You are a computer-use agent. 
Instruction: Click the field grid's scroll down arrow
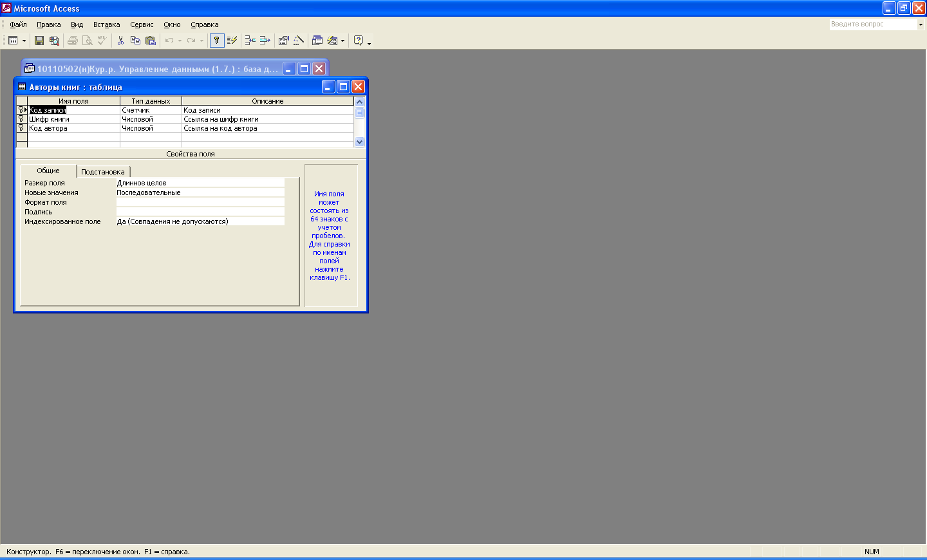point(359,142)
